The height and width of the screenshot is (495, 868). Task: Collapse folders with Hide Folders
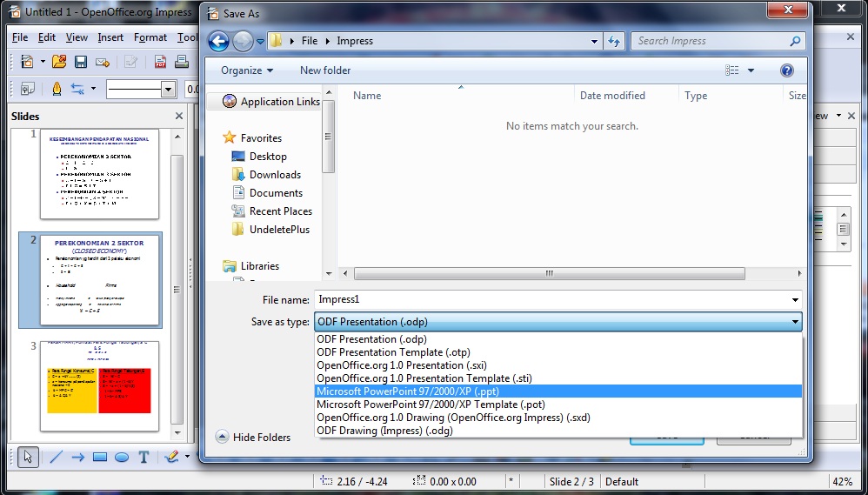point(252,437)
